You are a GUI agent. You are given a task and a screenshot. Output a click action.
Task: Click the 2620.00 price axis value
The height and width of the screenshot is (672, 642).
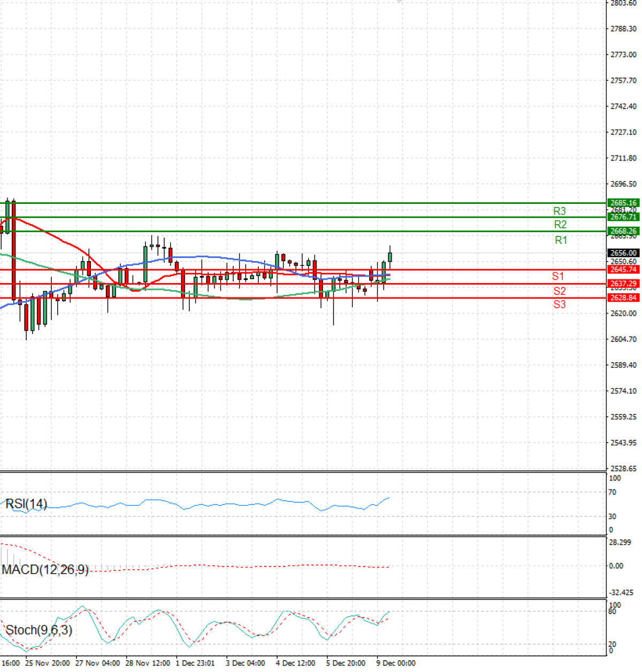point(623,314)
